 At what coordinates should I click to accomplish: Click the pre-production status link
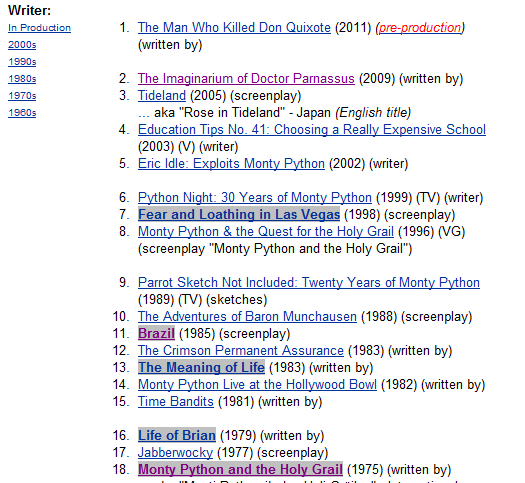click(x=420, y=27)
